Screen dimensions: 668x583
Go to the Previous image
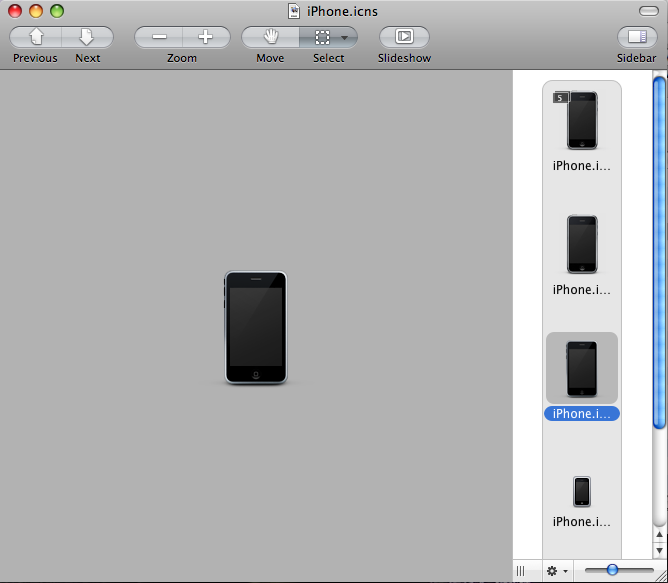point(36,37)
